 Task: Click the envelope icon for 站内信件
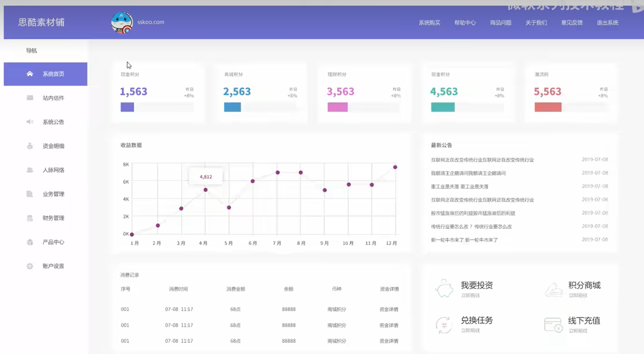30,98
